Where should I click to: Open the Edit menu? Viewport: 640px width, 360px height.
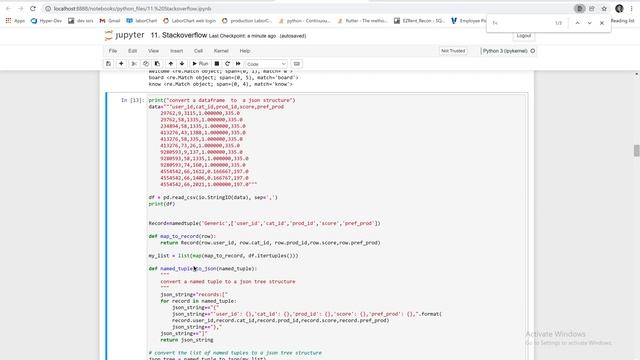[132, 51]
